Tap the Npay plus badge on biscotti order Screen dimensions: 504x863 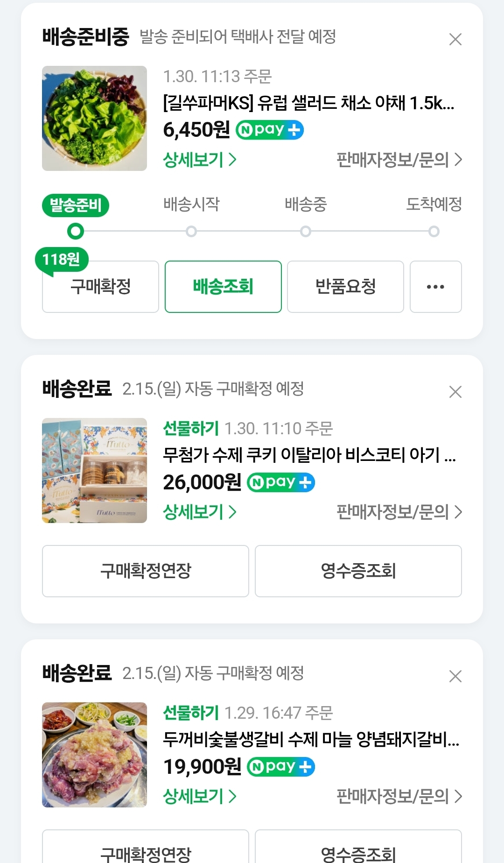click(281, 482)
